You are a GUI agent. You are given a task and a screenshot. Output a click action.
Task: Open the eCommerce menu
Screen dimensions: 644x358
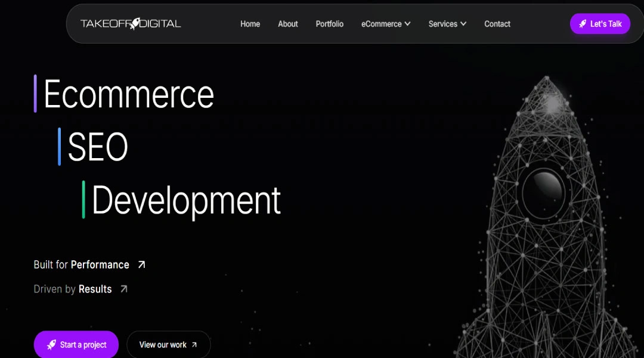pos(386,24)
